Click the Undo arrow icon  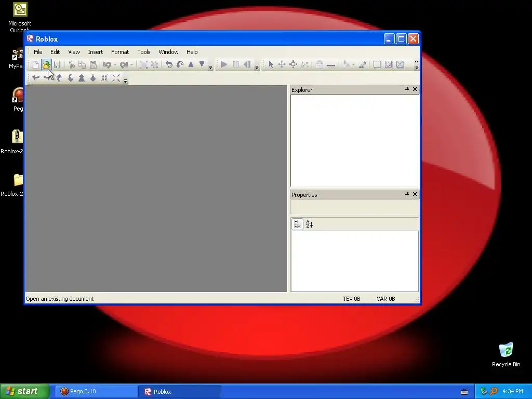click(x=107, y=64)
